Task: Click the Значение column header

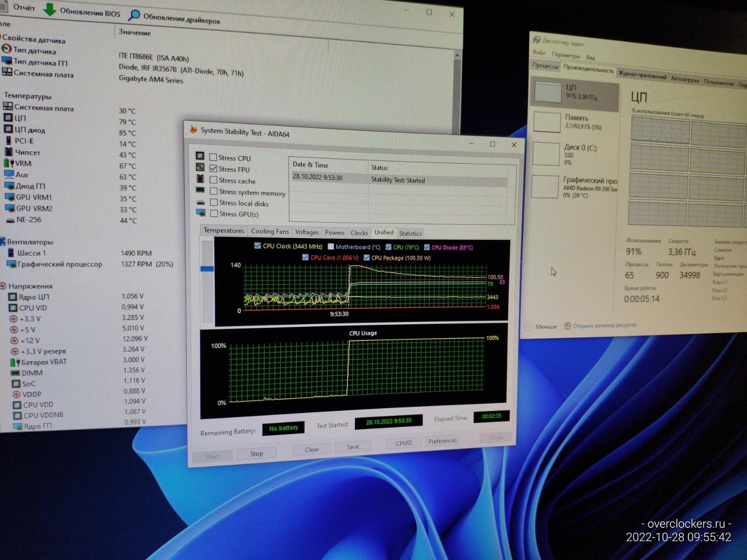Action: [x=134, y=32]
